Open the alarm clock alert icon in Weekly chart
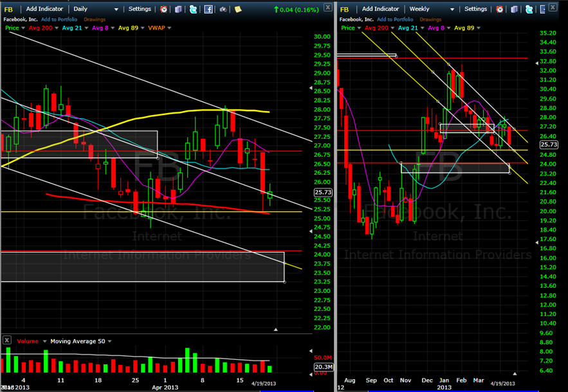The width and height of the screenshot is (568, 392). tap(500, 10)
